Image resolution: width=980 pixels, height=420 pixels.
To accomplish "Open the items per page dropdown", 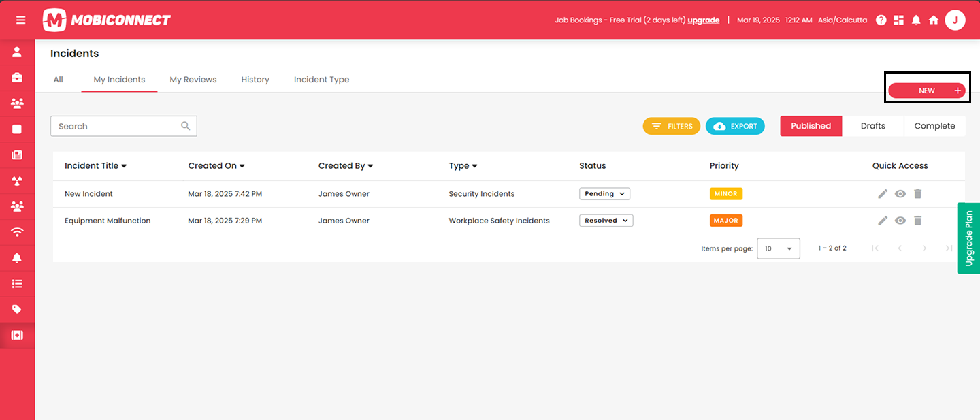I will pos(778,248).
